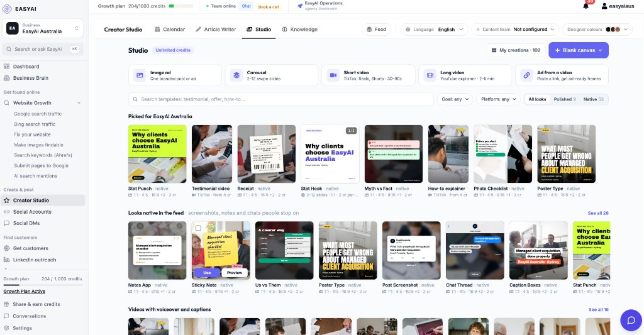The image size is (644, 335).
Task: Click the Conversations icon in sidebar
Action: (6, 316)
